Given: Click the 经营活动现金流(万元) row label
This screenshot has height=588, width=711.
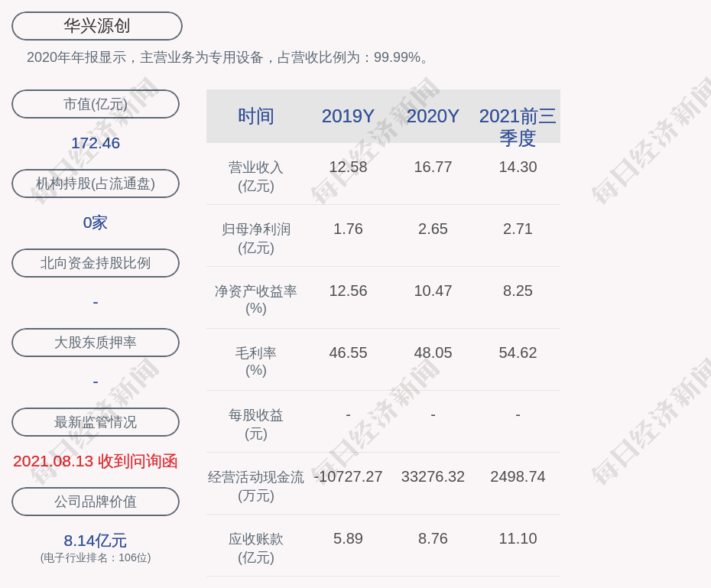Looking at the screenshot, I should coord(256,486).
